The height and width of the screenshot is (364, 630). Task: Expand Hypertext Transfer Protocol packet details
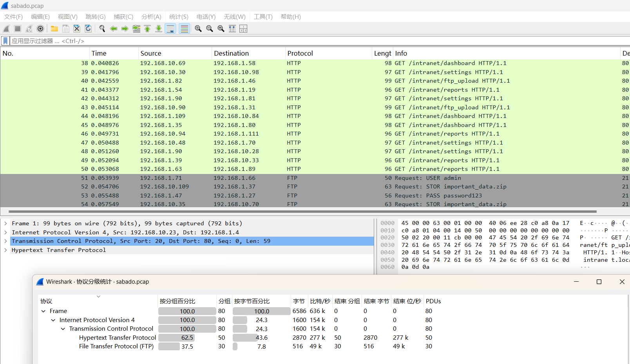[x=5, y=250]
